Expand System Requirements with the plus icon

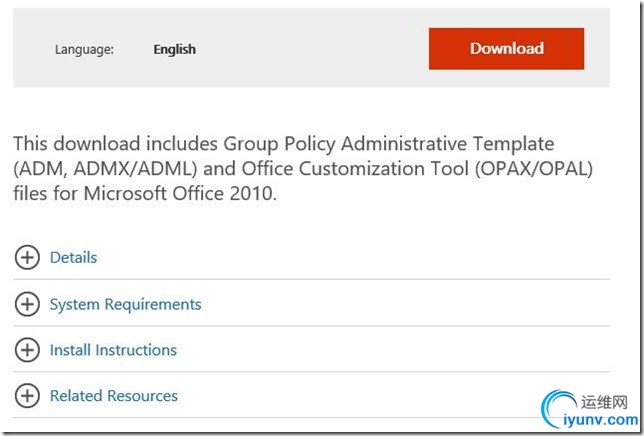point(27,304)
